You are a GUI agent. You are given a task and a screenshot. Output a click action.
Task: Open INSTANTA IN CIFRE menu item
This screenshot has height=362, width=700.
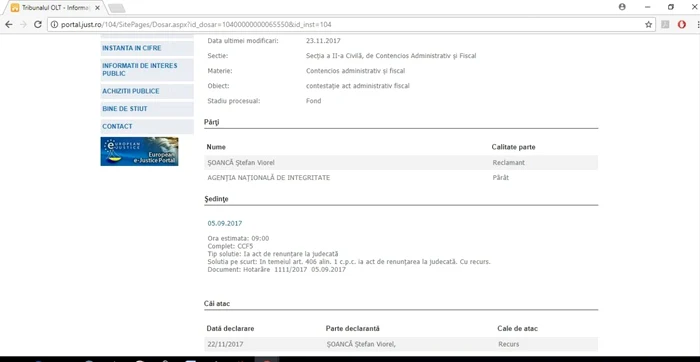(147, 48)
